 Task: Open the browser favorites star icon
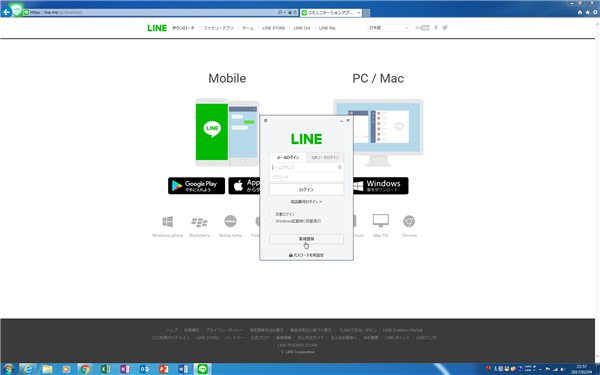coord(588,13)
